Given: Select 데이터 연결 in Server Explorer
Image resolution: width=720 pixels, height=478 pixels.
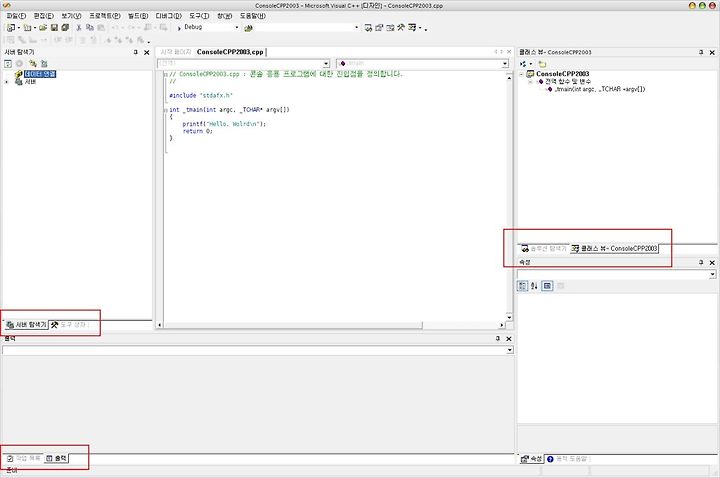Looking at the screenshot, I should (40, 74).
